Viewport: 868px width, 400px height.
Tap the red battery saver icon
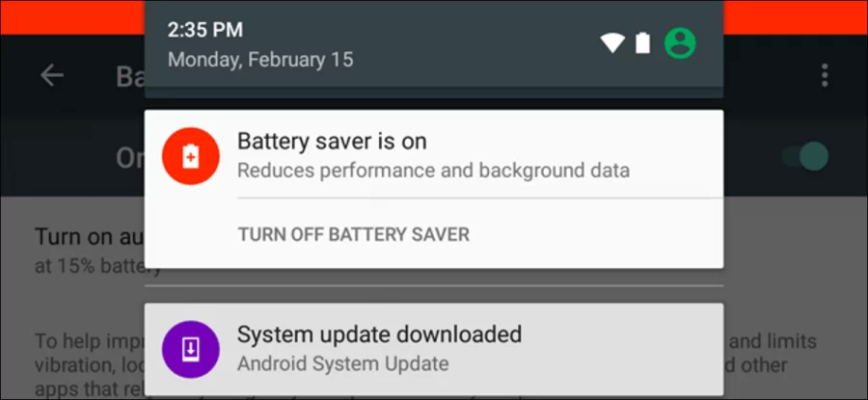click(190, 156)
